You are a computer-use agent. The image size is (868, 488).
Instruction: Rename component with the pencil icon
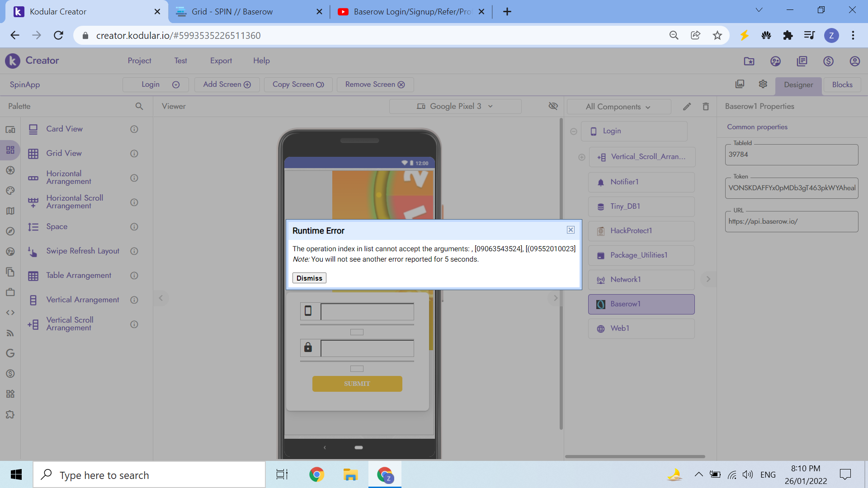(687, 107)
